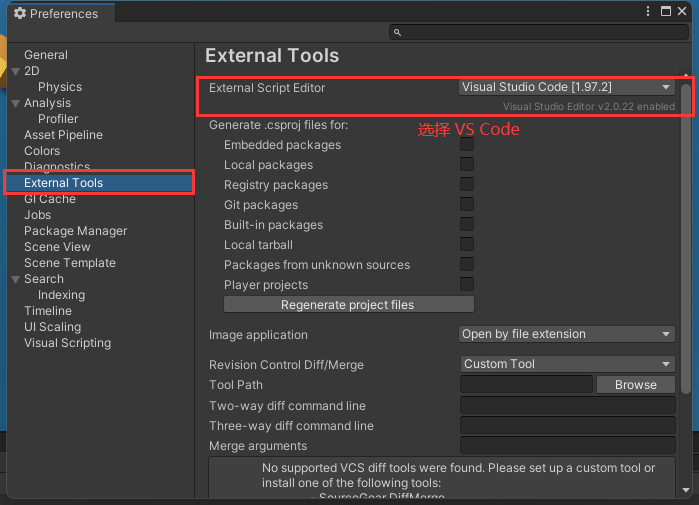
Task: Collapse the Analysis tree arrow
Action: coord(16,103)
